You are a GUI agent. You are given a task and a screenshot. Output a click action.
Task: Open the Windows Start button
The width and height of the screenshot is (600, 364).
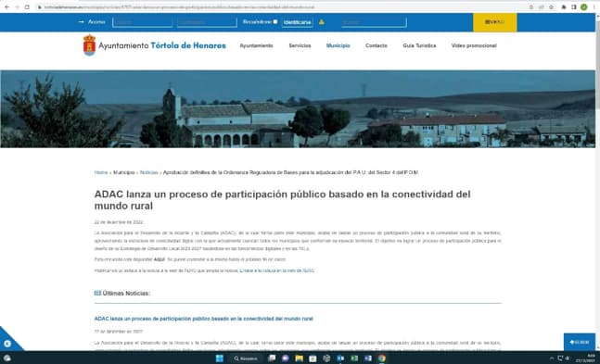[220, 358]
